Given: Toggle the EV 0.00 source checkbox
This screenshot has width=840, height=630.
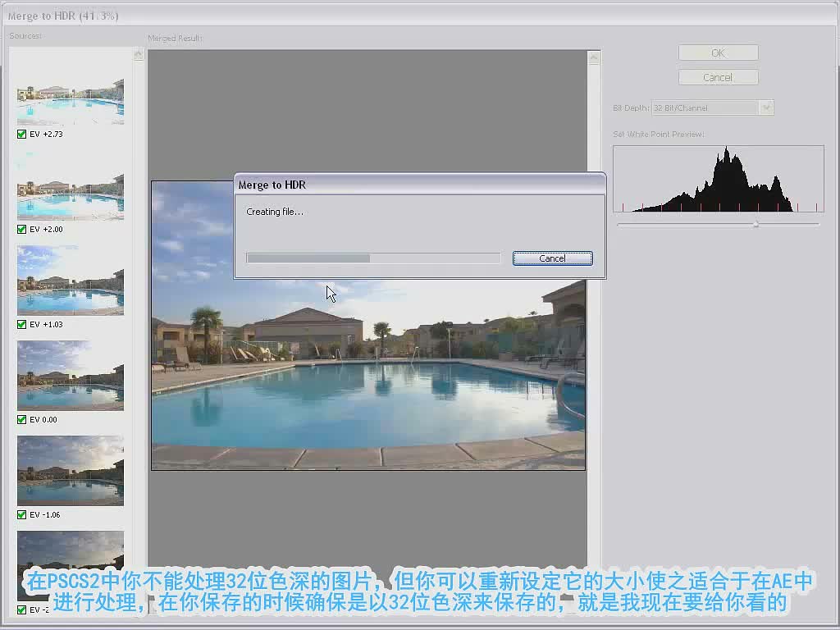Looking at the screenshot, I should [22, 419].
